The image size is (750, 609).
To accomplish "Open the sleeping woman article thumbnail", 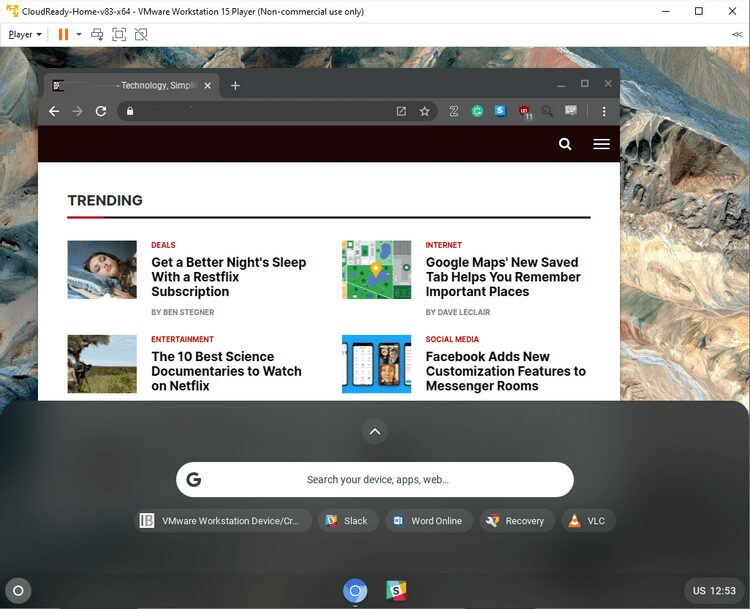I will pyautogui.click(x=102, y=269).
